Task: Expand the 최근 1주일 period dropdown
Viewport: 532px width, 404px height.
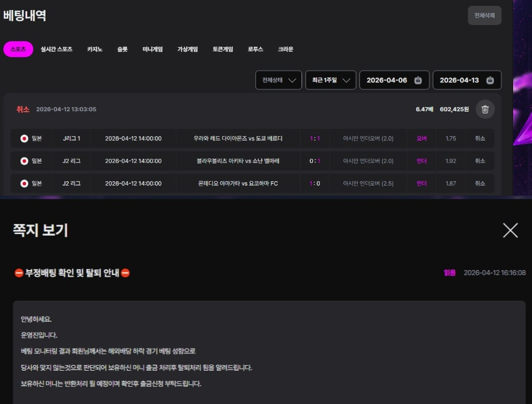Action: click(330, 80)
